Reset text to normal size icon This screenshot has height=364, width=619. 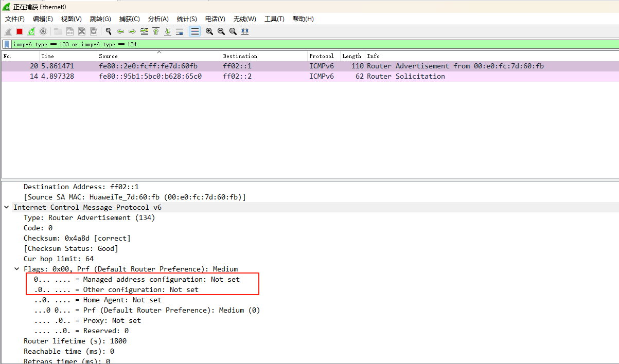click(x=233, y=31)
